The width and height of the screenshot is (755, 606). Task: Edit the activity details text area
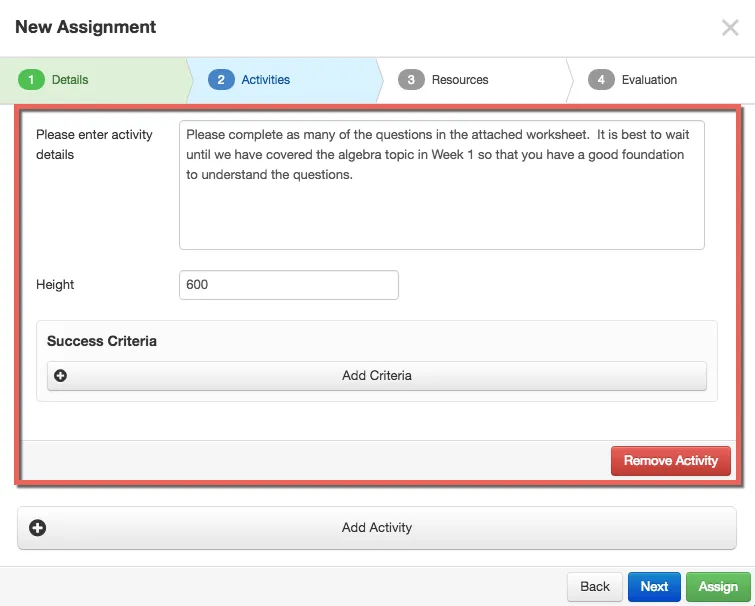click(442, 185)
